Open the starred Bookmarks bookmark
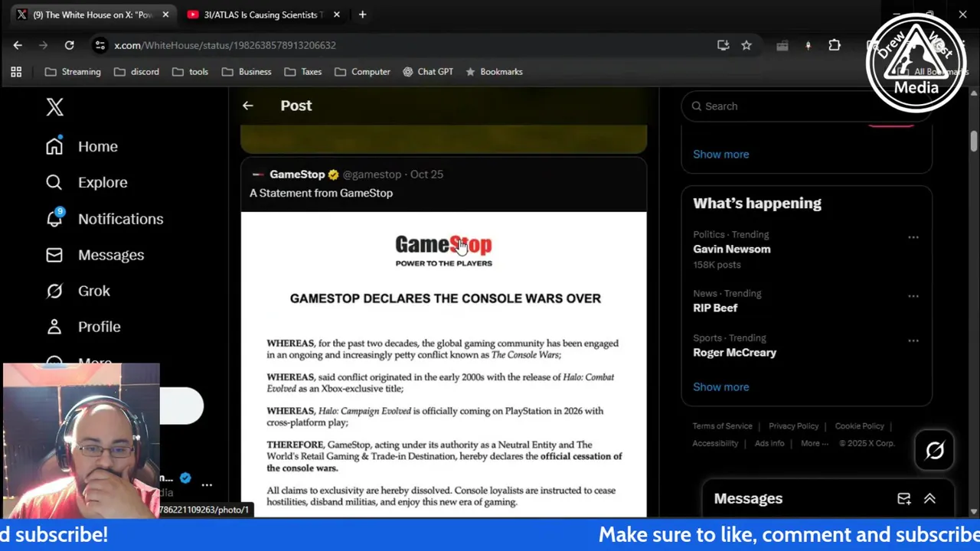Viewport: 980px width, 551px height. click(494, 72)
